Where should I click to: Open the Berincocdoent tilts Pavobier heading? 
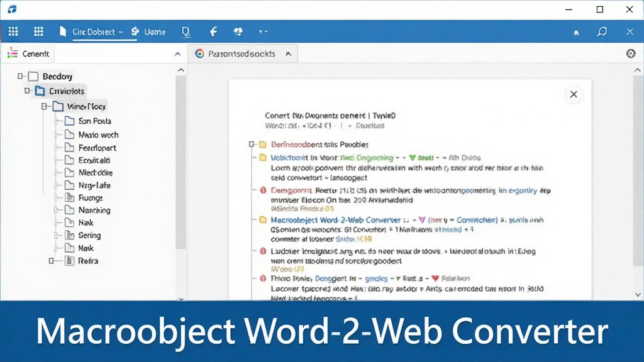(319, 145)
